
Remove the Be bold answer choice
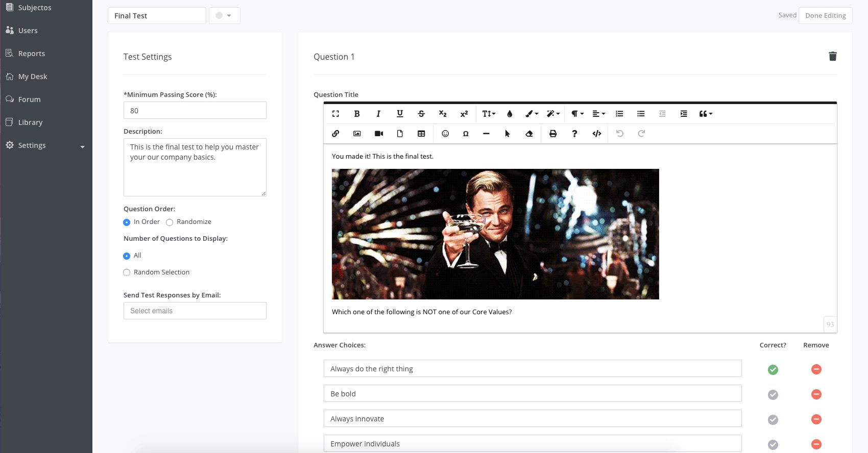pyautogui.click(x=816, y=394)
